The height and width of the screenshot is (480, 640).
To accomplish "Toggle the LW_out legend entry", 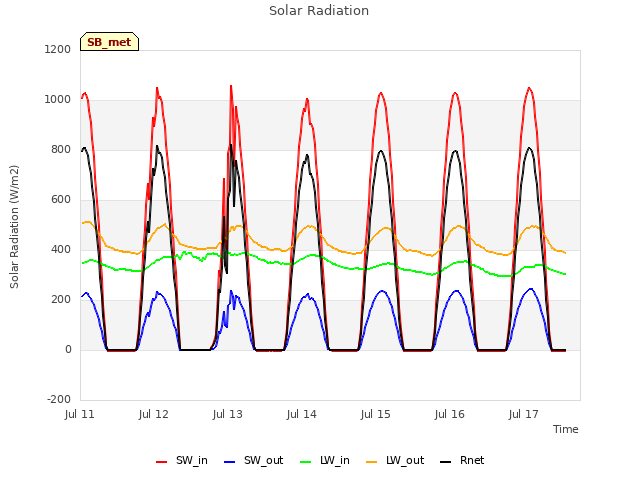I will tap(395, 460).
